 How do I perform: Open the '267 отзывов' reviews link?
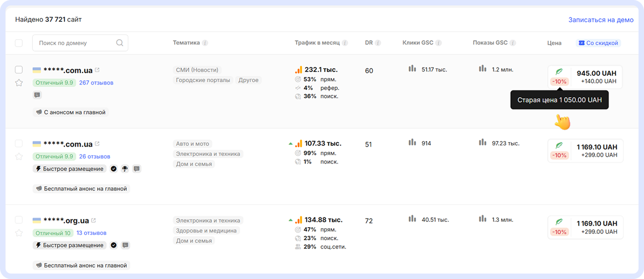96,83
